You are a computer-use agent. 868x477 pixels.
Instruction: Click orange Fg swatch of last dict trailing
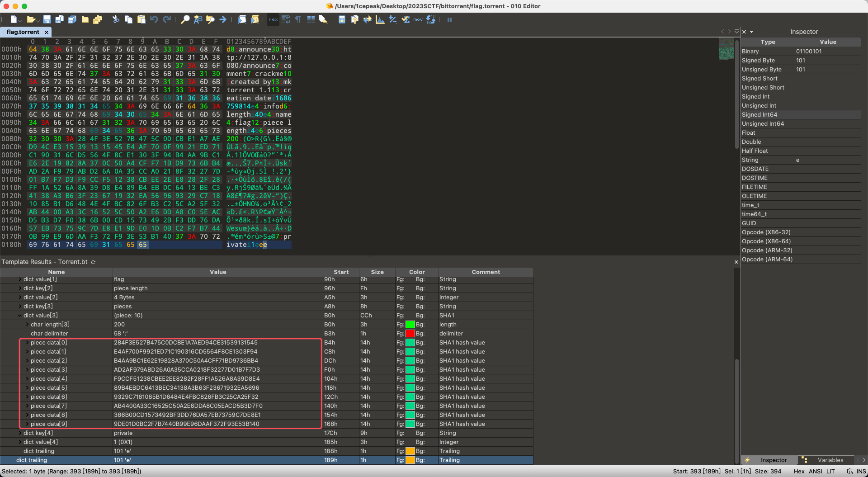[x=410, y=460]
